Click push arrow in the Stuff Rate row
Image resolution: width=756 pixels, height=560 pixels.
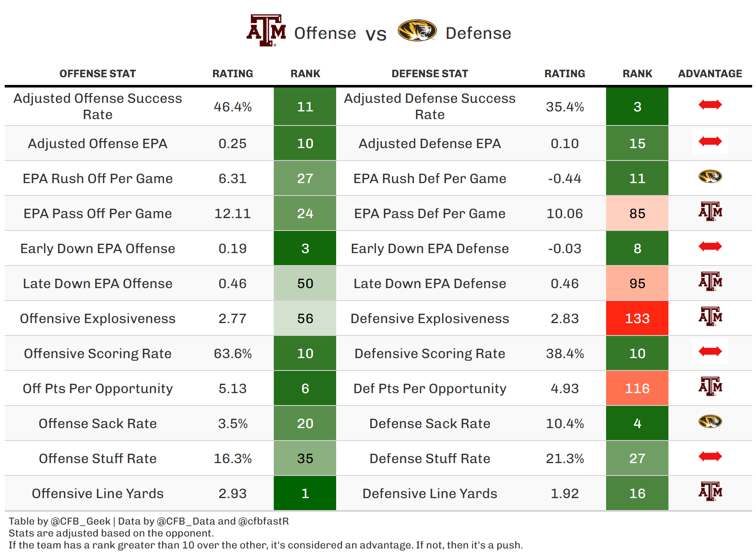pos(710,456)
